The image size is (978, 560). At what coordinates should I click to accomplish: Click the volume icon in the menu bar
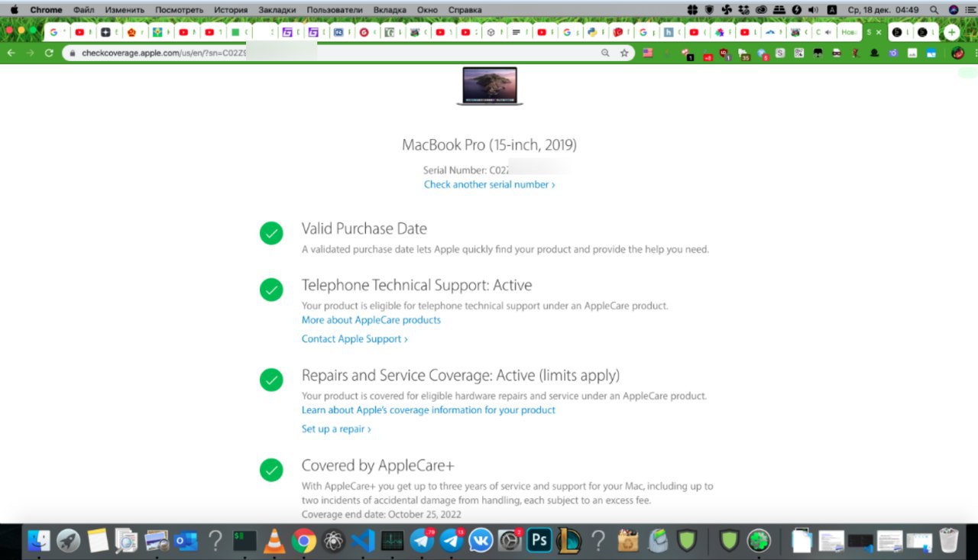click(x=813, y=10)
